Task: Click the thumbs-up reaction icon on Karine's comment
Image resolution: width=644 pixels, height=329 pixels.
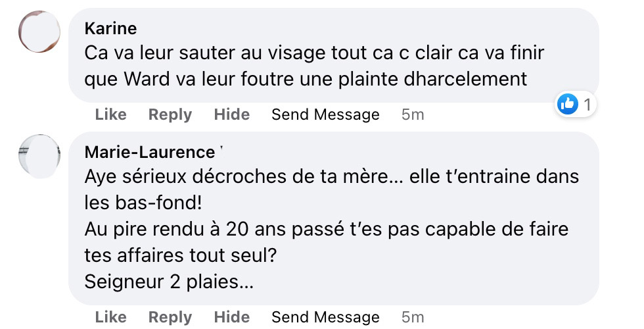Action: [x=568, y=104]
